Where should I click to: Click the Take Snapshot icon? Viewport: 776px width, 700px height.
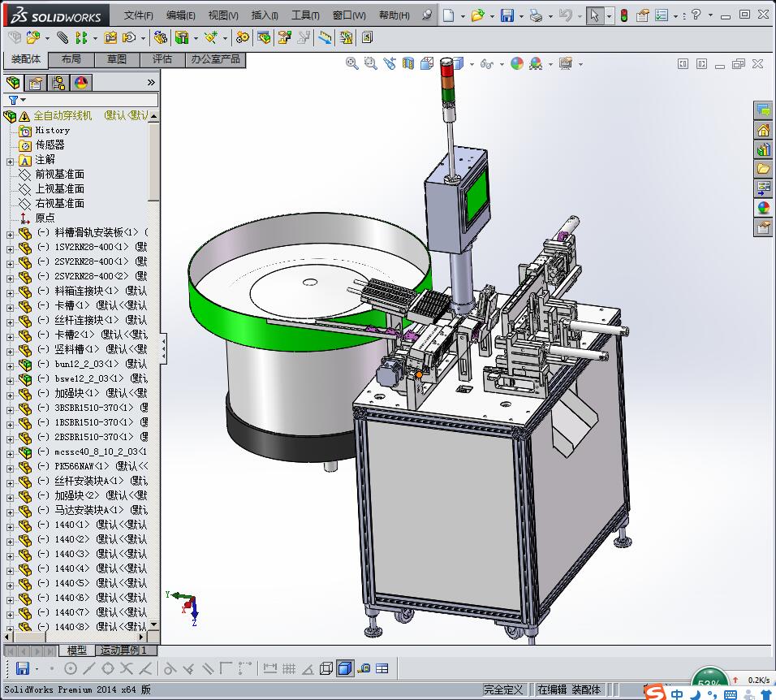(367, 37)
